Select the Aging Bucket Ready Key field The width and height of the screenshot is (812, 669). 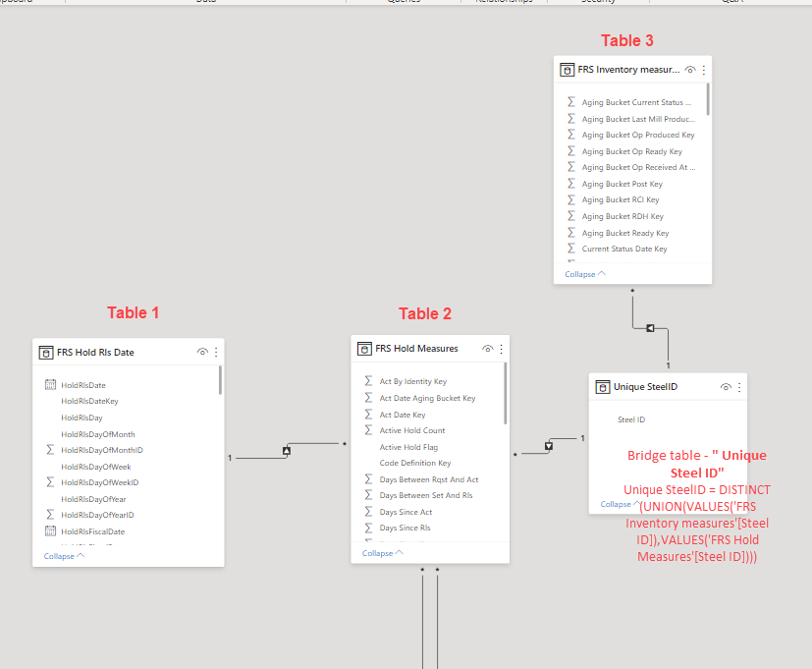625,233
